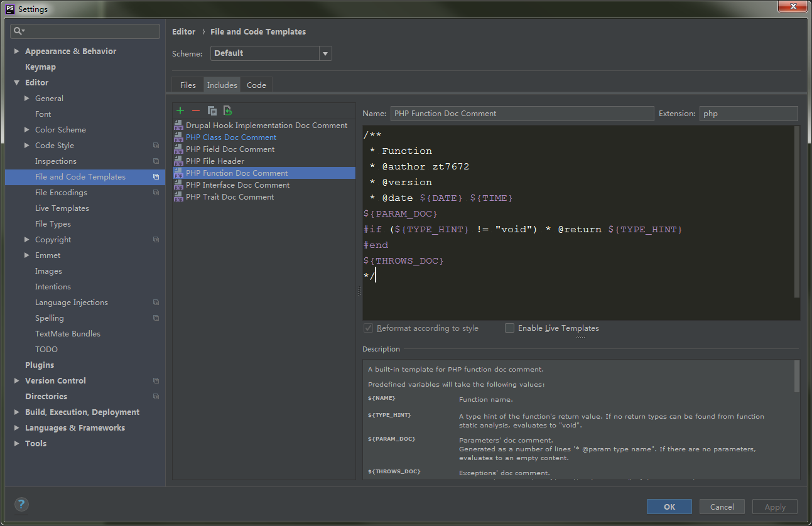The image size is (812, 526).
Task: Click code editor vertical scrollbar
Action: click(797, 212)
